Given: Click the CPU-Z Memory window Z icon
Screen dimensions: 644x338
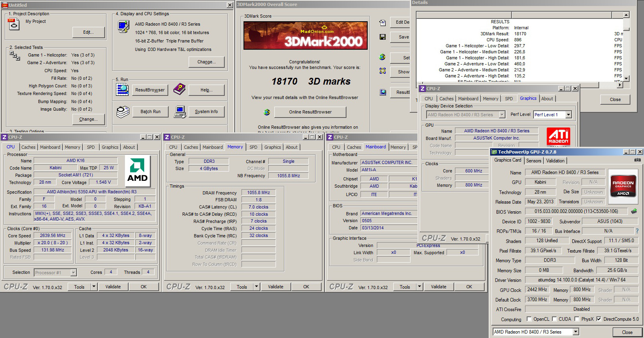Looking at the screenshot, I should click(167, 137).
